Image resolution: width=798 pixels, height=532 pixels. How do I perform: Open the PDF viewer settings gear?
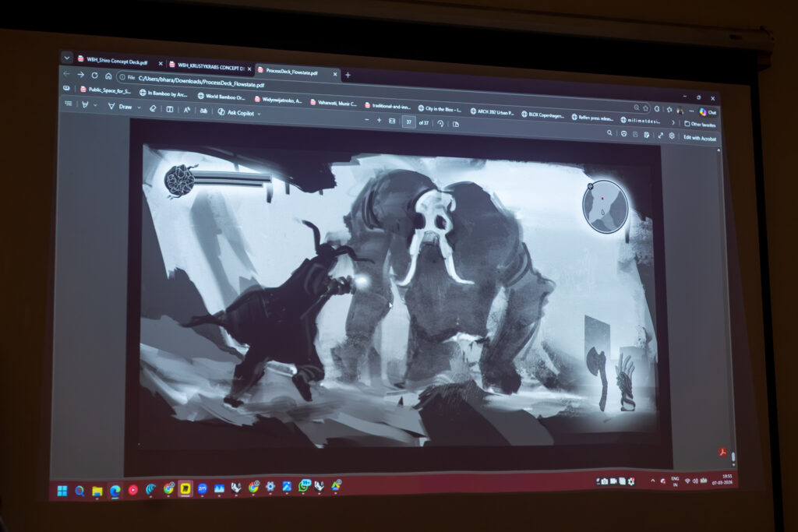pos(672,136)
